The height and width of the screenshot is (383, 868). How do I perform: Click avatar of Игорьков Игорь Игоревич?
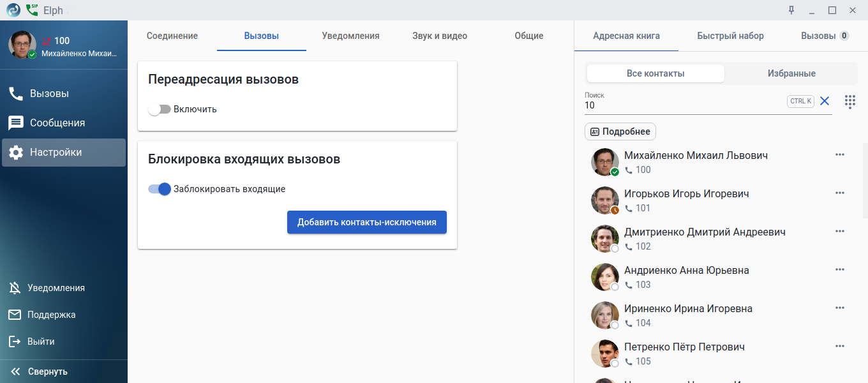(x=605, y=200)
